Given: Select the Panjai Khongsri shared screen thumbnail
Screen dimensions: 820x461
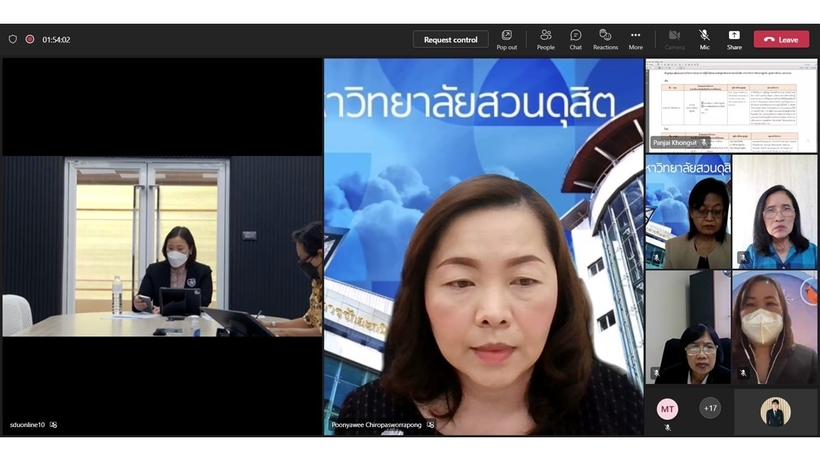Looking at the screenshot, I should tap(731, 104).
